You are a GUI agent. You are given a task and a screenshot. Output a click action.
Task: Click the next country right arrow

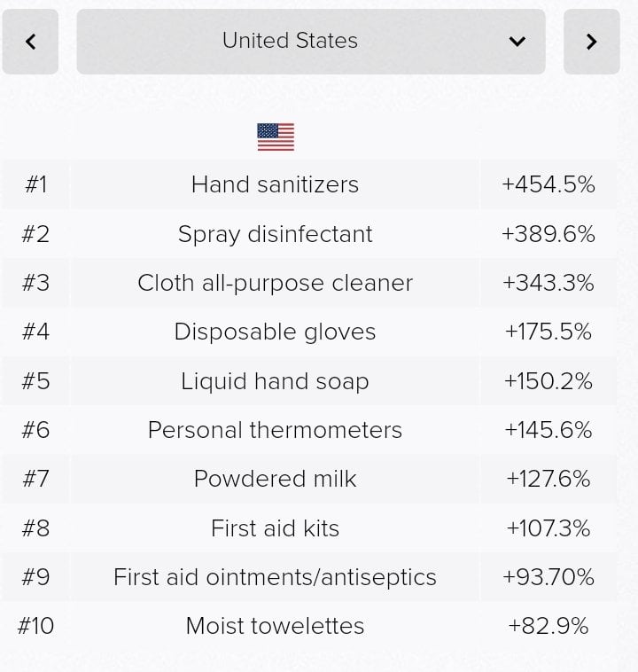(x=591, y=42)
